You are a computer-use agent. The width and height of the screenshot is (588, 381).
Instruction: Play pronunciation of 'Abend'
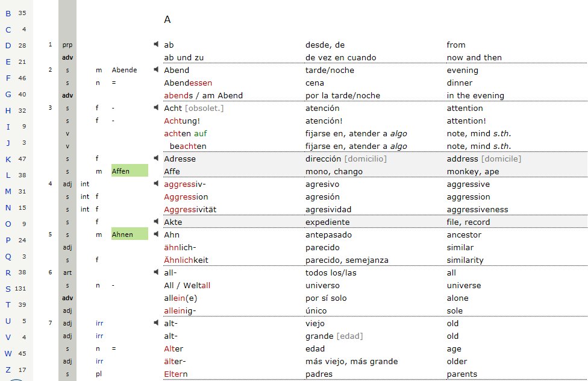tap(157, 70)
